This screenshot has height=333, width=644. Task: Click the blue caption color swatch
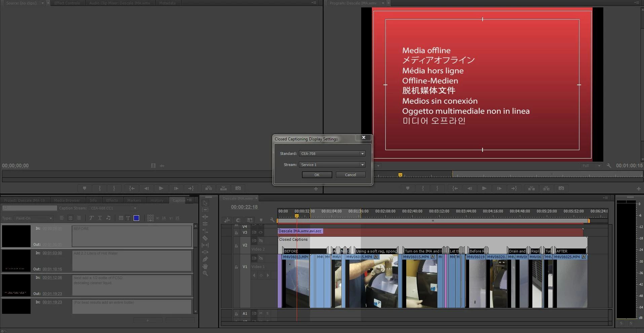pos(136,218)
